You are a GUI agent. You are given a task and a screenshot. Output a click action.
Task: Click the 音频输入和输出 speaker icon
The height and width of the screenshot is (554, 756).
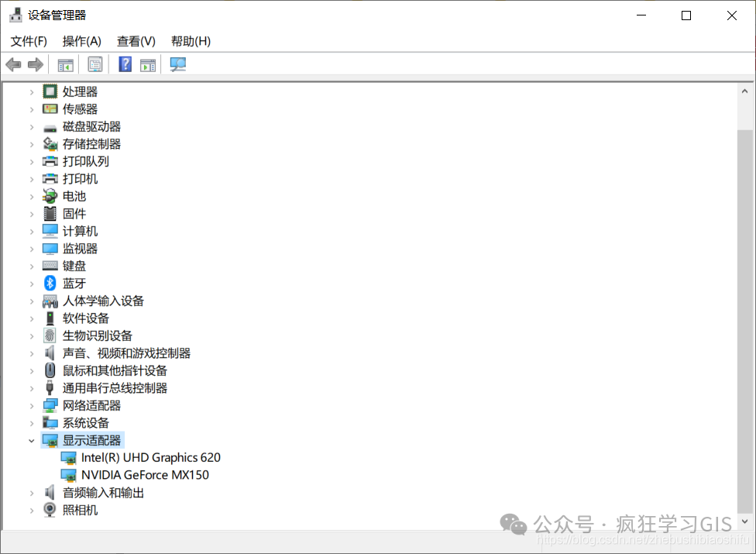[50, 492]
